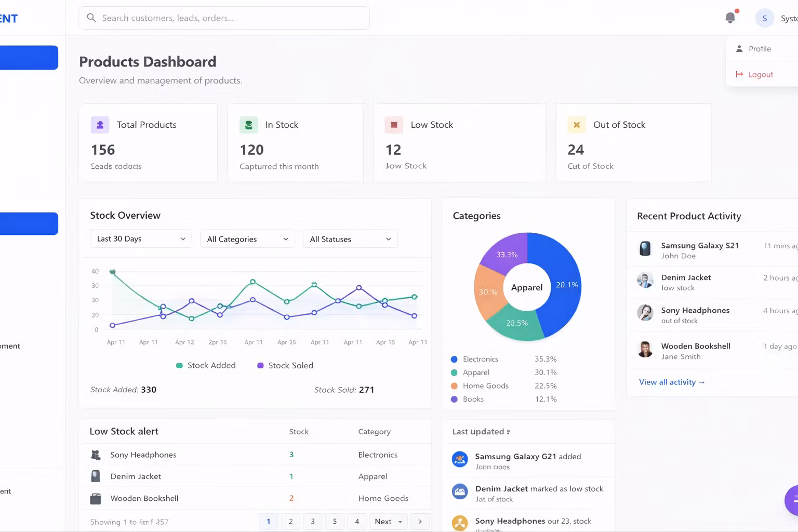Toggle the Electronics category legend entry

pyautogui.click(x=480, y=359)
